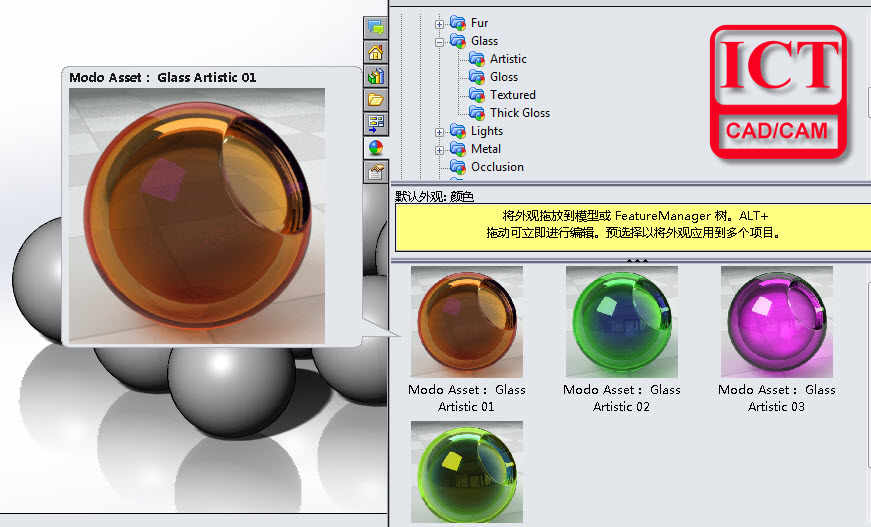
Task: Click the yellow drag-appearance hint box
Action: (x=633, y=227)
